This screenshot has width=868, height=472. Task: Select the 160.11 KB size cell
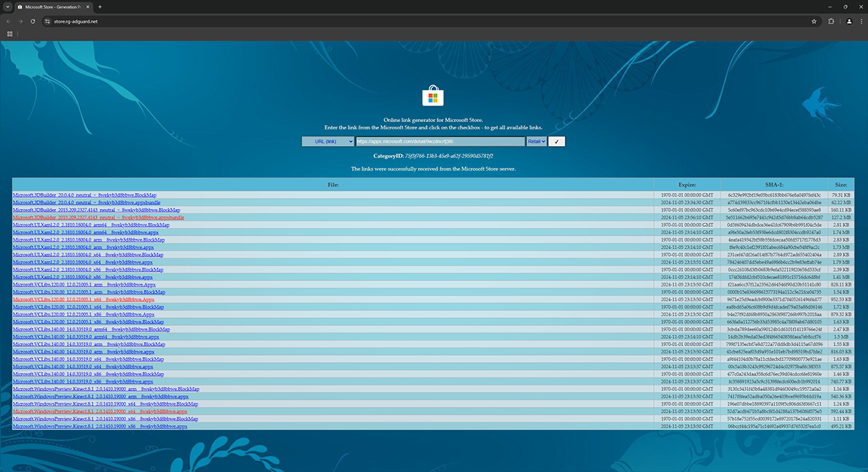[x=842, y=210]
